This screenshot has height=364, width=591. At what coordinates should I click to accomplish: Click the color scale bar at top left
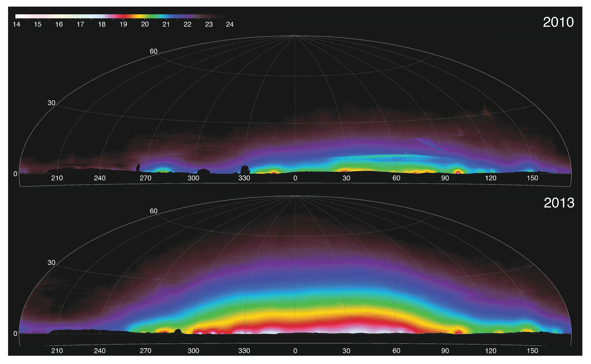(122, 16)
